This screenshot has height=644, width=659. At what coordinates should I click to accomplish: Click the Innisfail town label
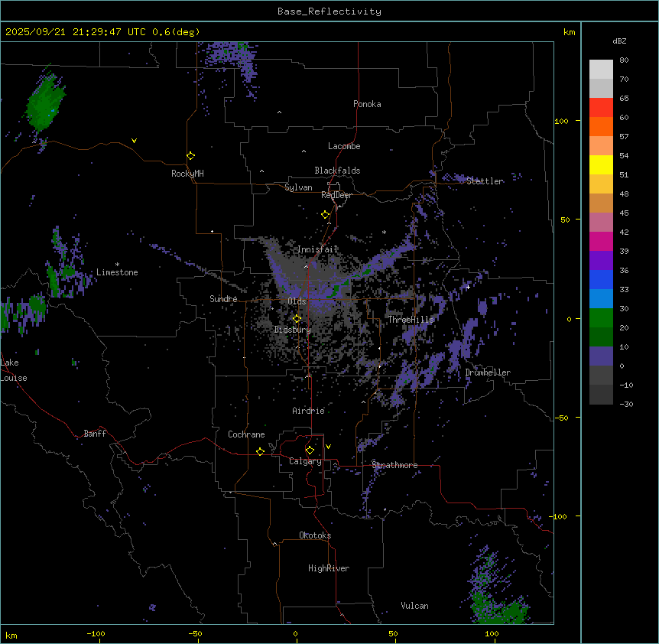(317, 249)
